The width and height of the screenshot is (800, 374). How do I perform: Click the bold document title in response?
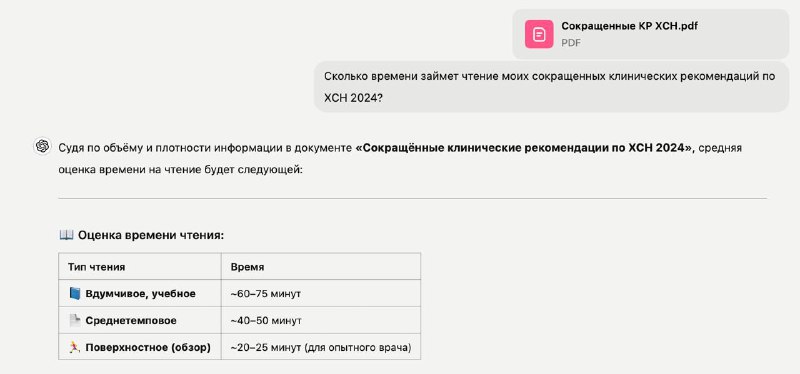click(x=525, y=148)
